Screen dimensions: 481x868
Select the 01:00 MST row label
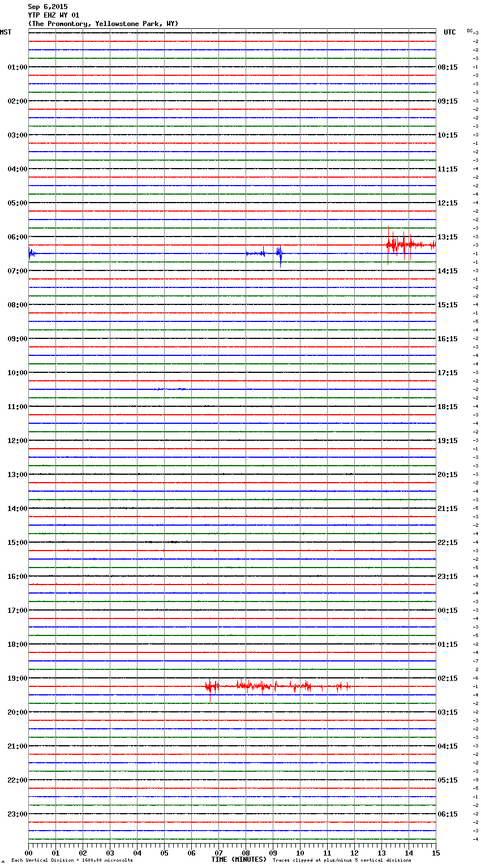(x=17, y=67)
